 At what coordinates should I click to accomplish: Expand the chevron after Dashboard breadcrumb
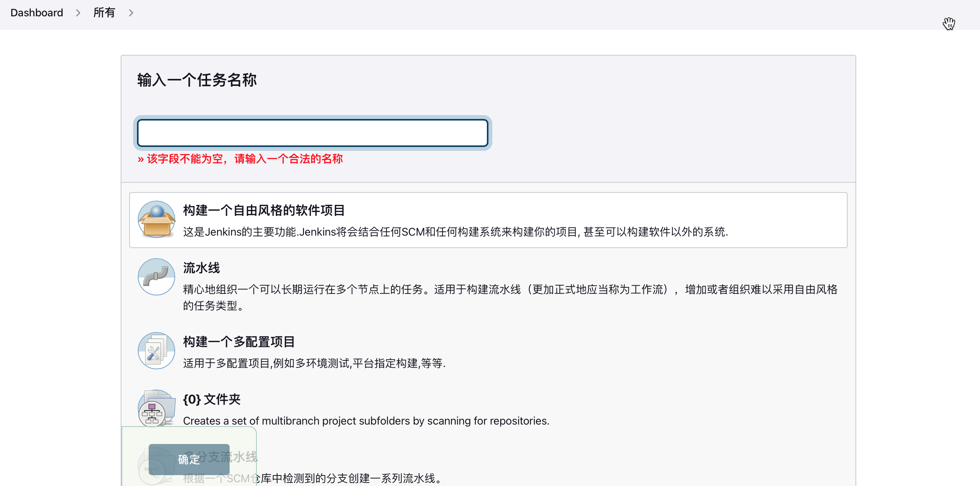[78, 13]
